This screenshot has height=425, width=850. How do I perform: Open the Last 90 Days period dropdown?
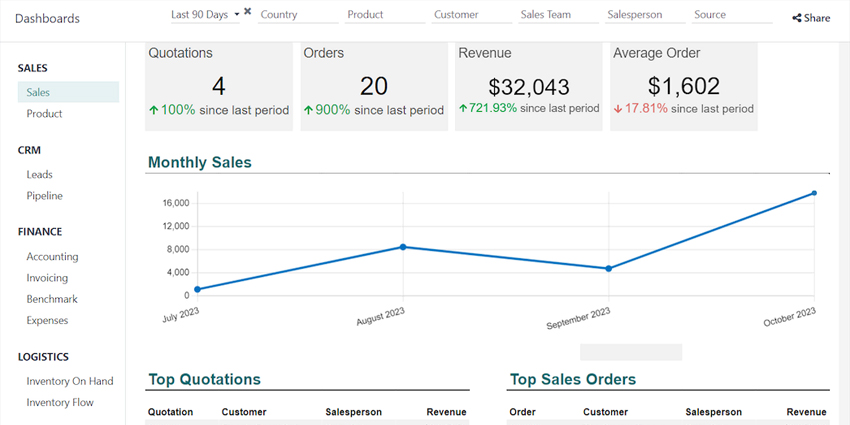(x=205, y=15)
